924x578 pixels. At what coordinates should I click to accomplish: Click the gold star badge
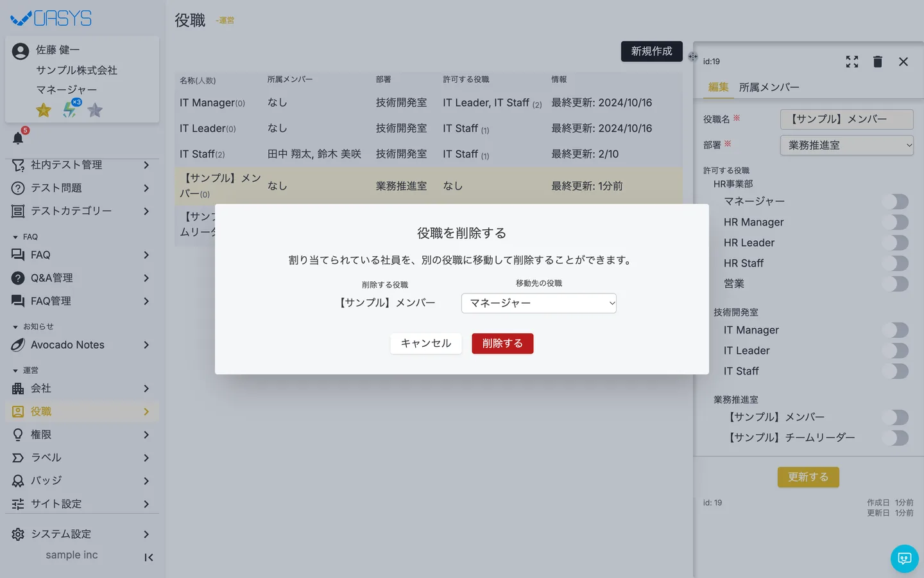click(x=44, y=110)
